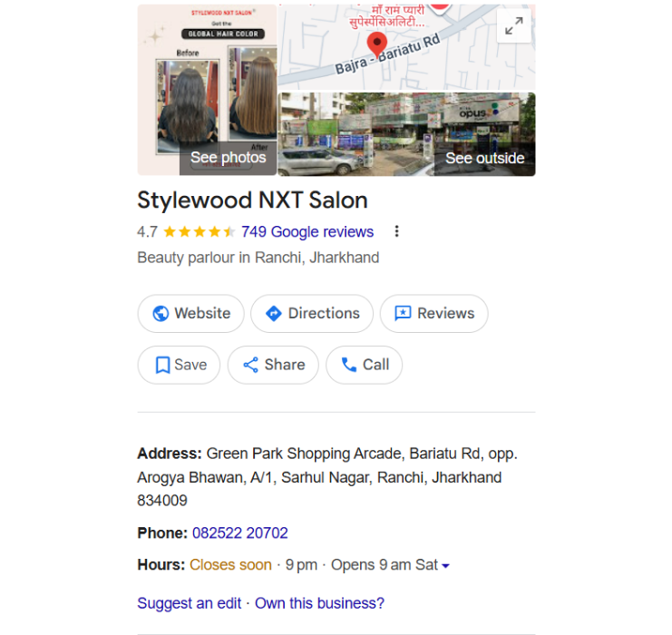Click the Suggest an edit link
672x635 pixels.
[x=190, y=603]
